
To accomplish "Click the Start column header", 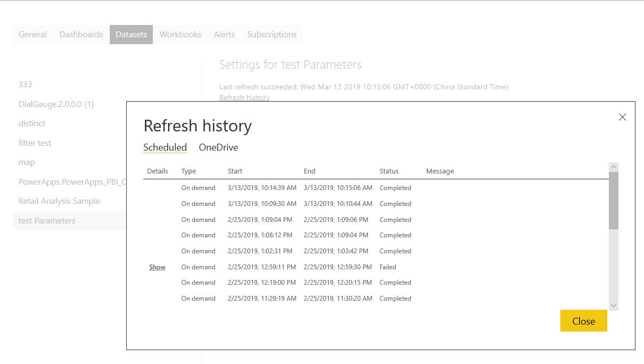I will pyautogui.click(x=235, y=171).
